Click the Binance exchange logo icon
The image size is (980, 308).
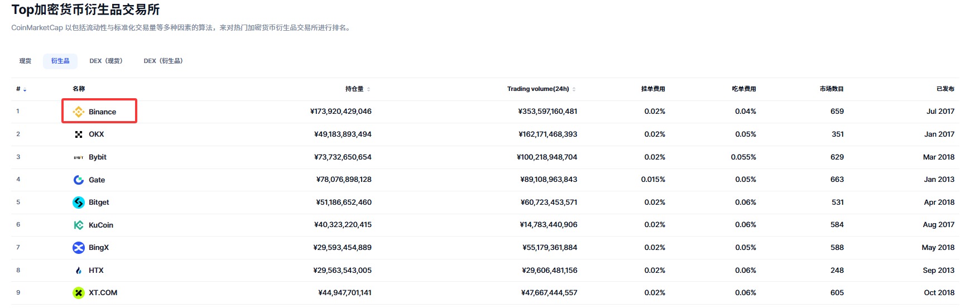tap(79, 112)
